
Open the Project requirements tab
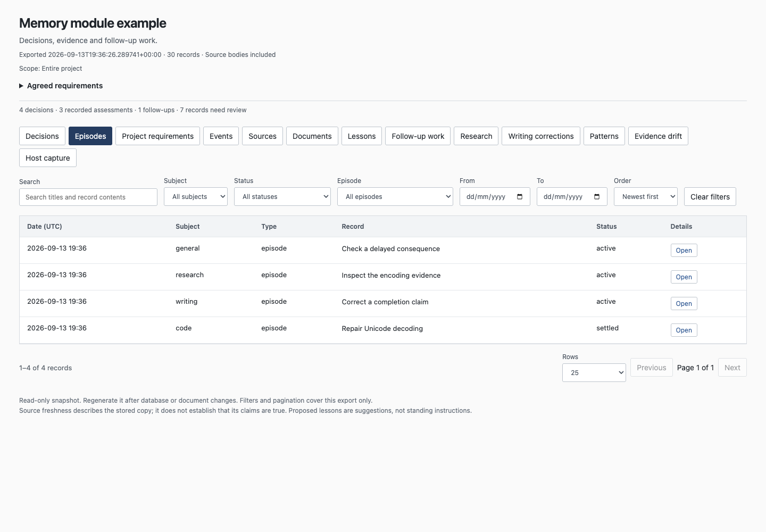(x=158, y=136)
